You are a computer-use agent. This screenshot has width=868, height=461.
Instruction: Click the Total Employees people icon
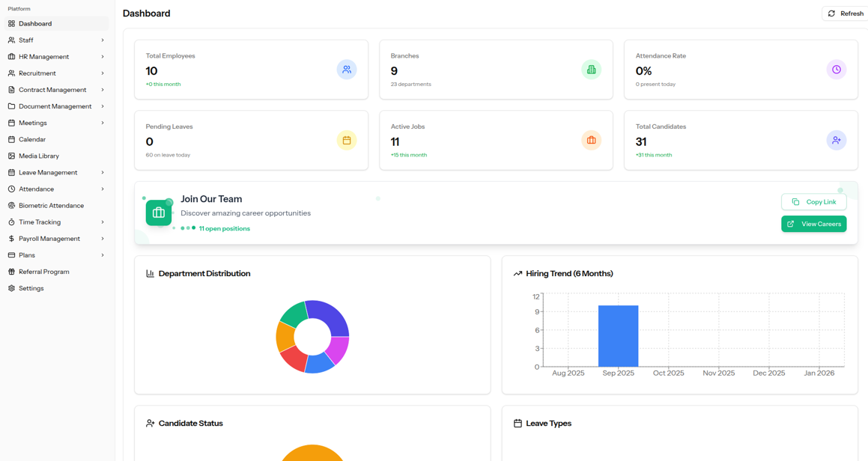point(346,70)
